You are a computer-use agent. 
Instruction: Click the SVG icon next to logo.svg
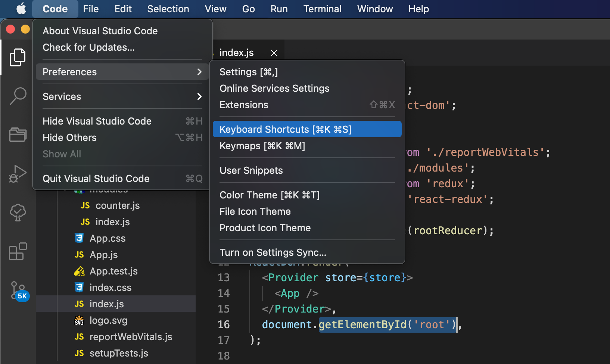79,320
